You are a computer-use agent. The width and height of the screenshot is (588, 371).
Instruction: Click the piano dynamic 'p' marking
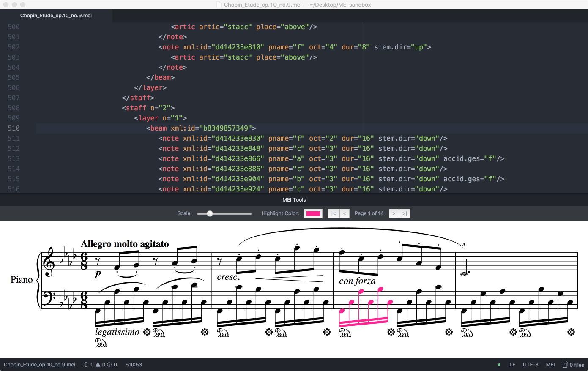pos(98,274)
